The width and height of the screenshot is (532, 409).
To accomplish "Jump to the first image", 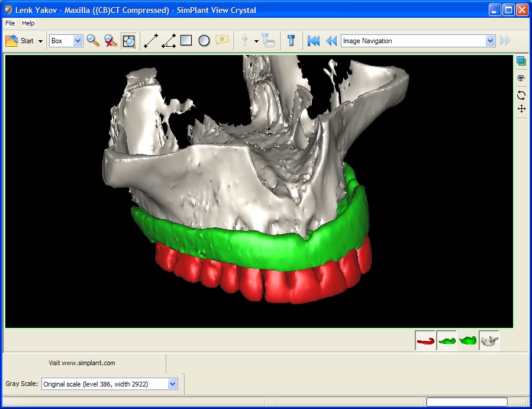I will point(313,40).
